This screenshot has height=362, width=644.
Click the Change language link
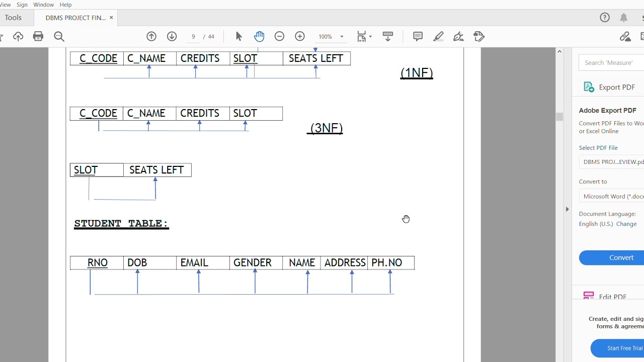click(x=626, y=224)
